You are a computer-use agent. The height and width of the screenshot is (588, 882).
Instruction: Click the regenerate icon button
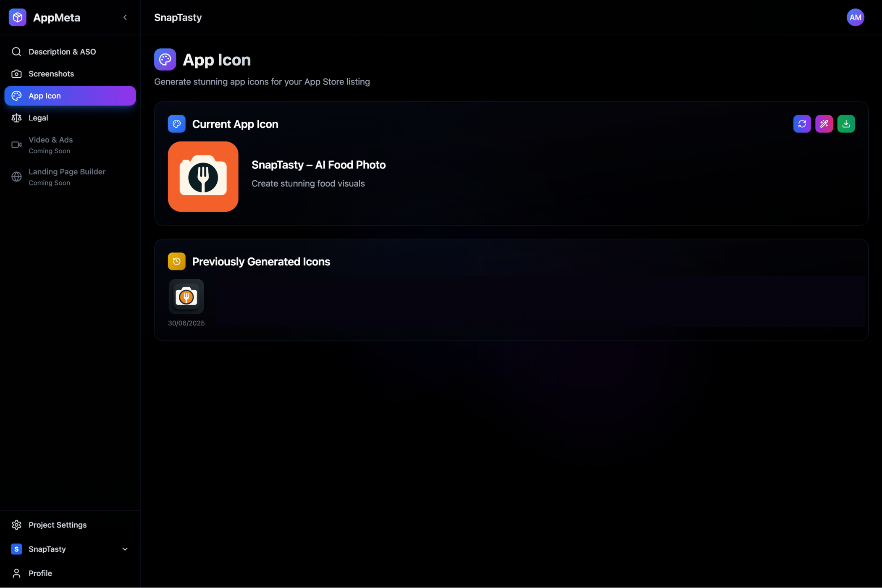tap(802, 124)
